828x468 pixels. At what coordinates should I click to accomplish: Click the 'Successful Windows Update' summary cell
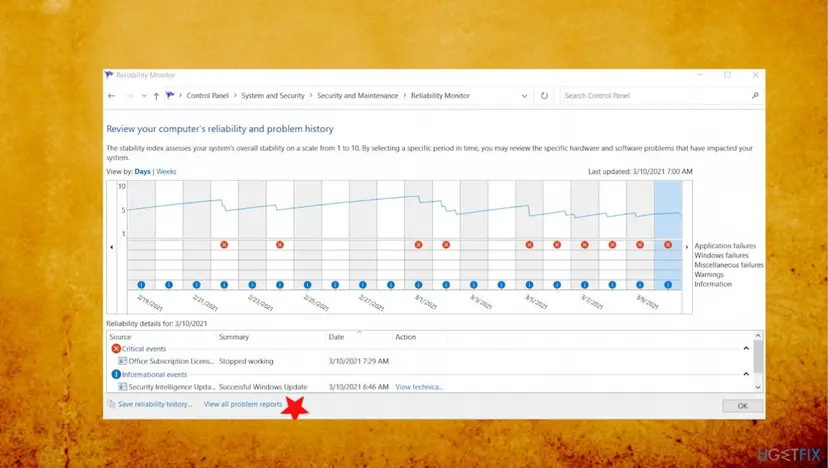[263, 387]
